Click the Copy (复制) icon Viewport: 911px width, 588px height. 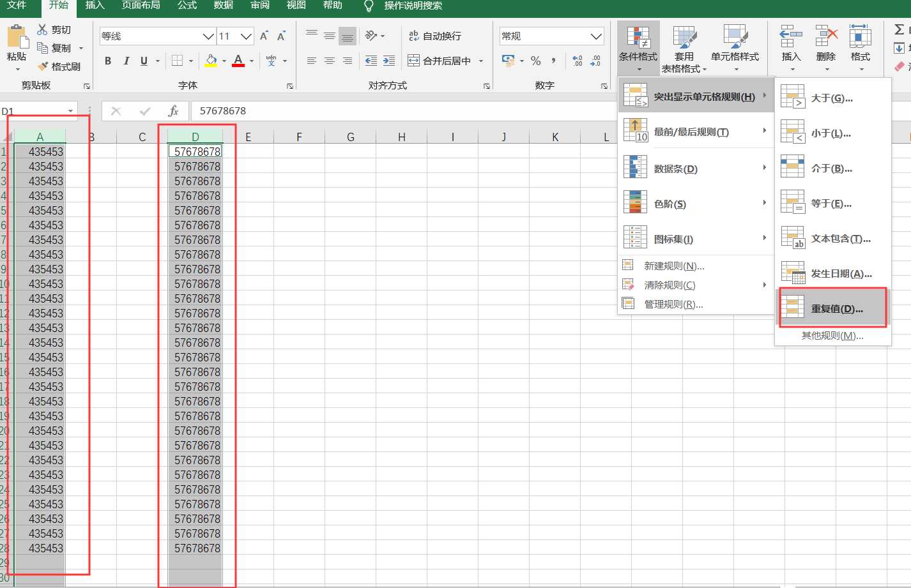tap(42, 48)
